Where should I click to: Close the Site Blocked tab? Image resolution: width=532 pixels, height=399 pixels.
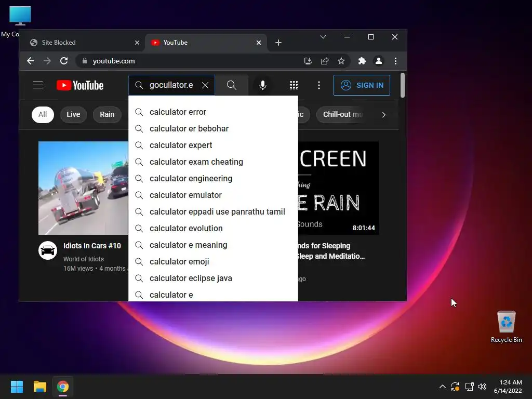[137, 43]
